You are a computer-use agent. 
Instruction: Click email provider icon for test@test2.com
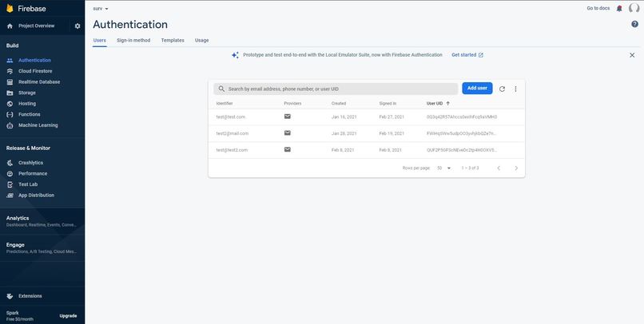click(288, 149)
